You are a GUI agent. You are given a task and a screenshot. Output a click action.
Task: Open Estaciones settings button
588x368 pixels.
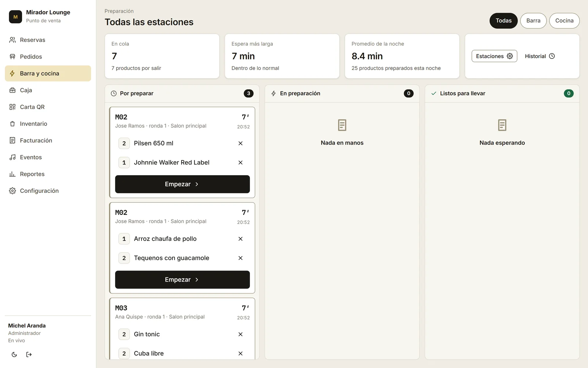[x=494, y=56]
